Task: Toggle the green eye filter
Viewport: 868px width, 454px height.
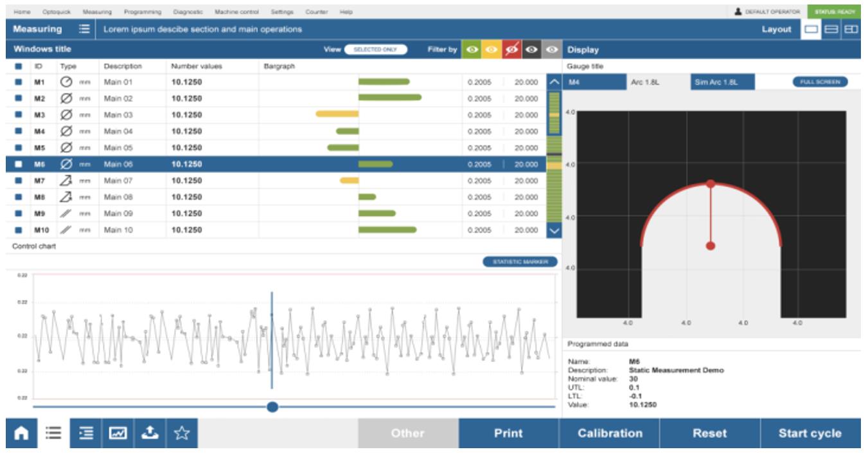Action: [x=472, y=50]
